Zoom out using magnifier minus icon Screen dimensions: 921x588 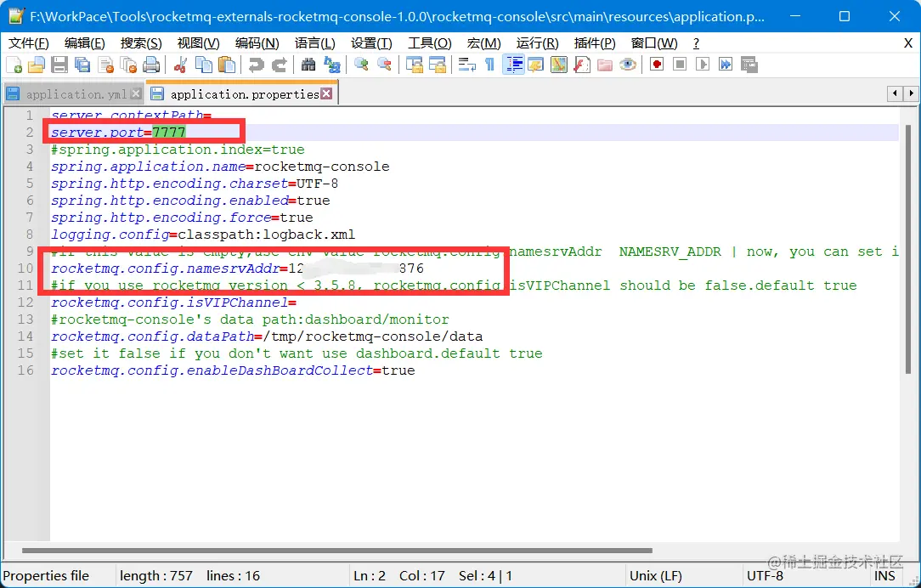point(384,64)
